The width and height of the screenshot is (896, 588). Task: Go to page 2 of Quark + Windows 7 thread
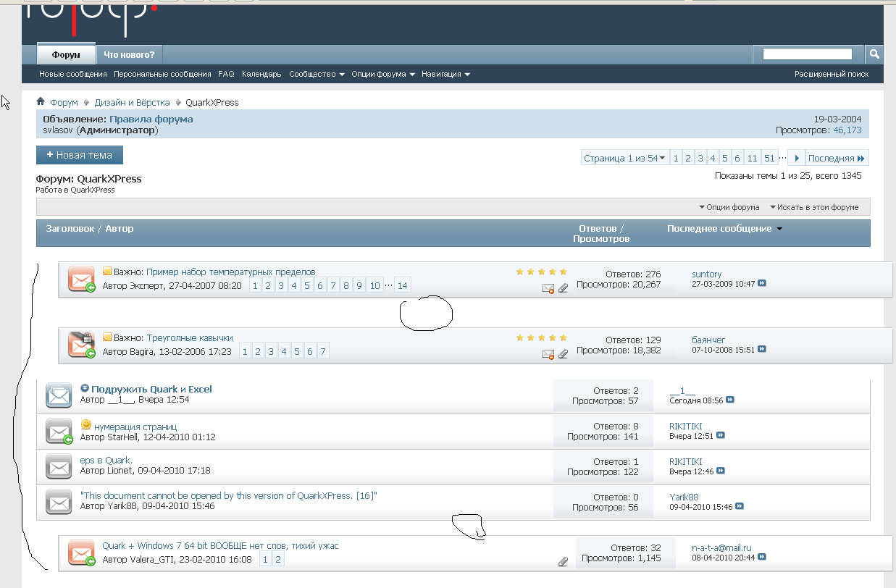278,559
